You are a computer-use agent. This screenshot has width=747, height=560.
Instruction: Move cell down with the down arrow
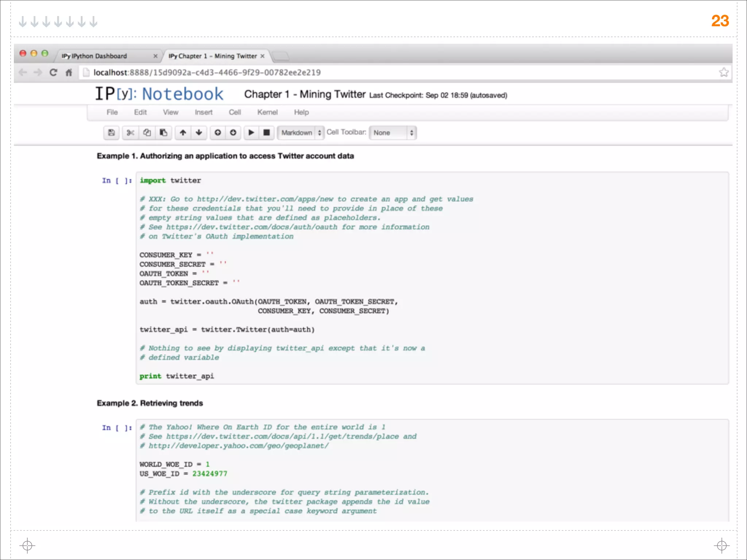(x=199, y=133)
